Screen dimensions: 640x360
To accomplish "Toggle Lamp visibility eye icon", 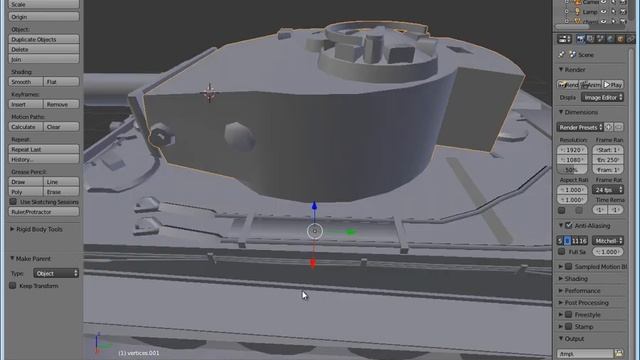I will [x=604, y=12].
